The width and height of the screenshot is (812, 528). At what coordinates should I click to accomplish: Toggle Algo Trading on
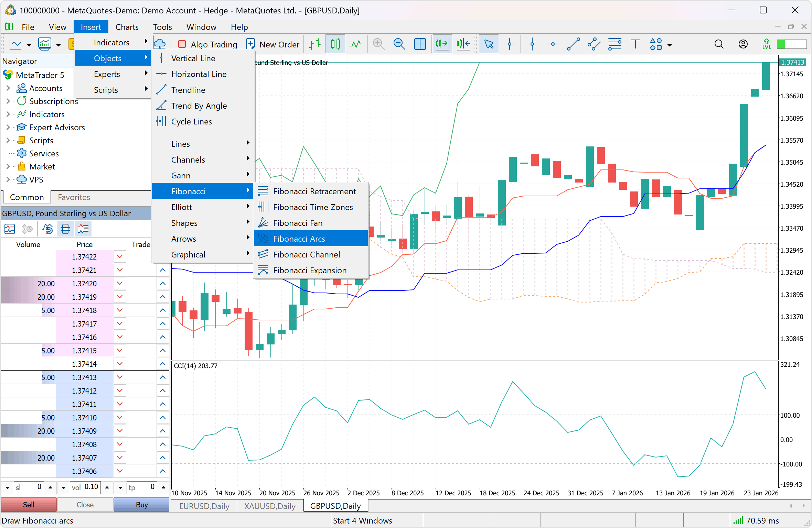coord(208,44)
